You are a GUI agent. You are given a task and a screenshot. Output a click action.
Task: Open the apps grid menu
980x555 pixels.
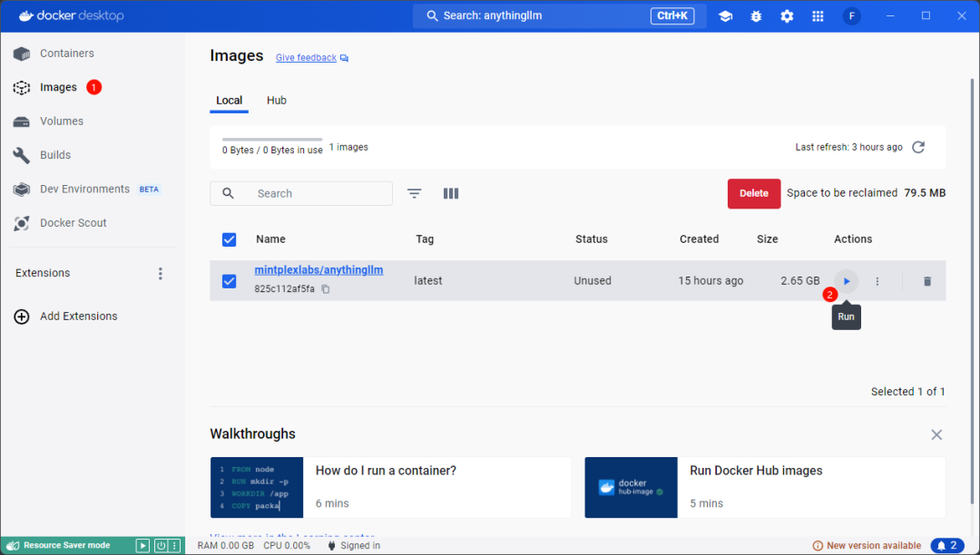pyautogui.click(x=818, y=16)
